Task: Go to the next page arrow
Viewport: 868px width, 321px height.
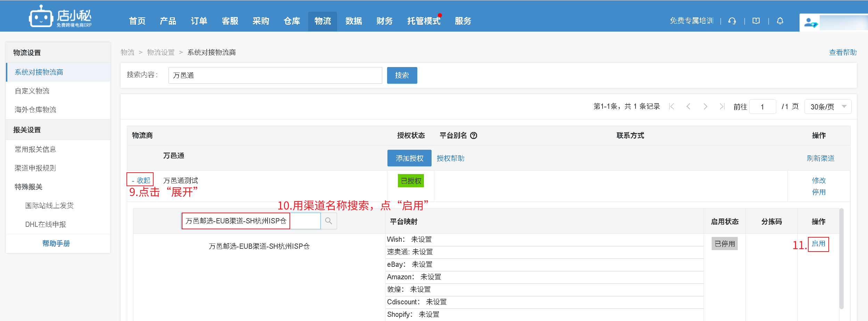Action: (x=705, y=106)
